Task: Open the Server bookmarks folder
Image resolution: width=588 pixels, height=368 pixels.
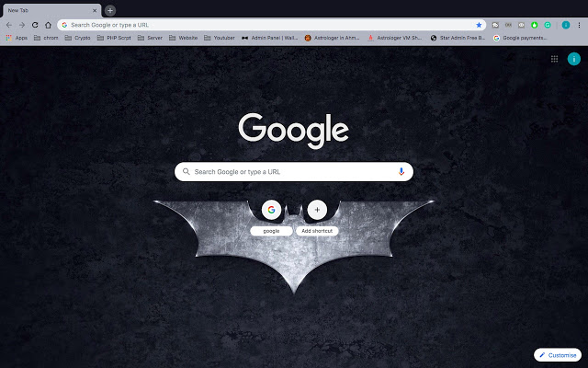Action: pyautogui.click(x=153, y=39)
